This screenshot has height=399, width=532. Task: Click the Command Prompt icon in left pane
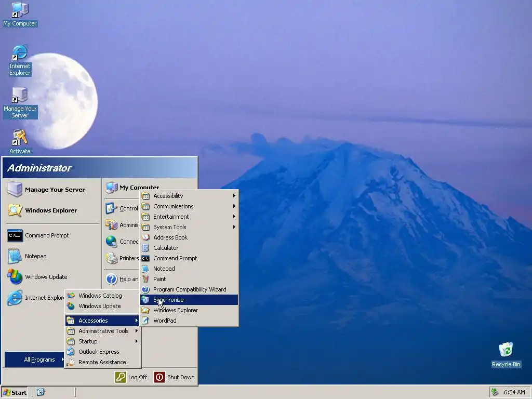pos(15,235)
